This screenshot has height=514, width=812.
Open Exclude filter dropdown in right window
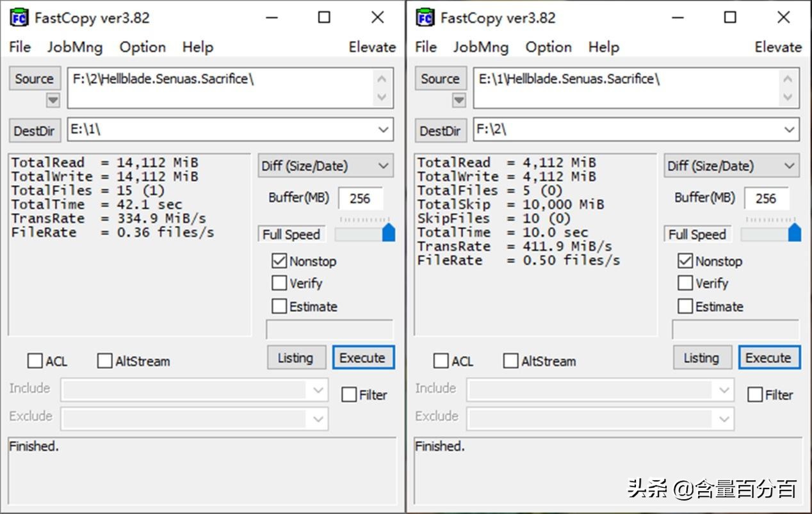(724, 419)
